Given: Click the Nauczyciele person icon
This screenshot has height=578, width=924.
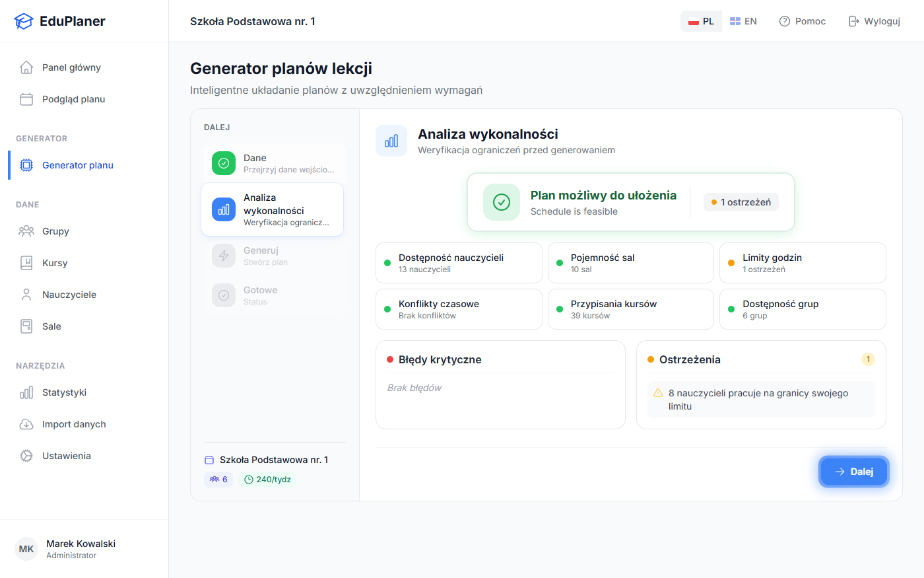Looking at the screenshot, I should [26, 295].
